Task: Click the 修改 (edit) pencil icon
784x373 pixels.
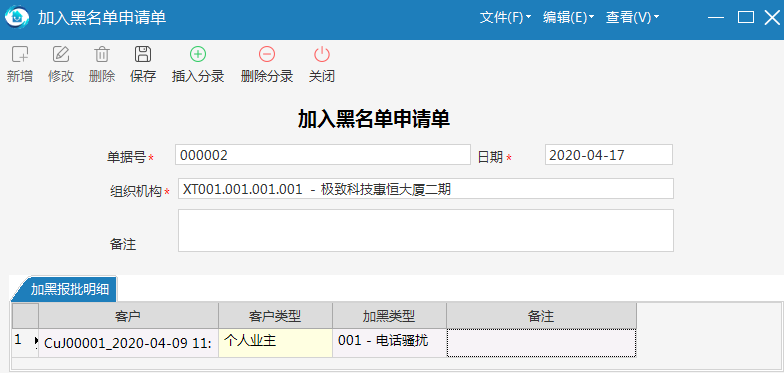Action: tap(61, 54)
